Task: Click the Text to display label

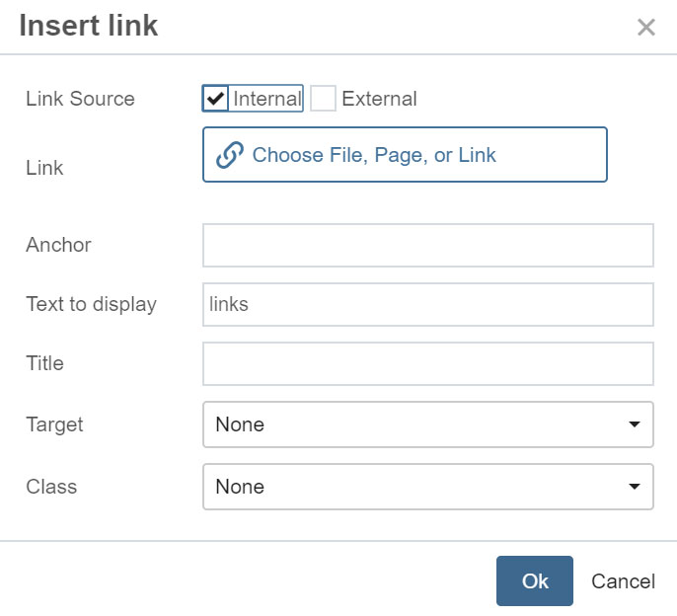Action: click(x=91, y=304)
